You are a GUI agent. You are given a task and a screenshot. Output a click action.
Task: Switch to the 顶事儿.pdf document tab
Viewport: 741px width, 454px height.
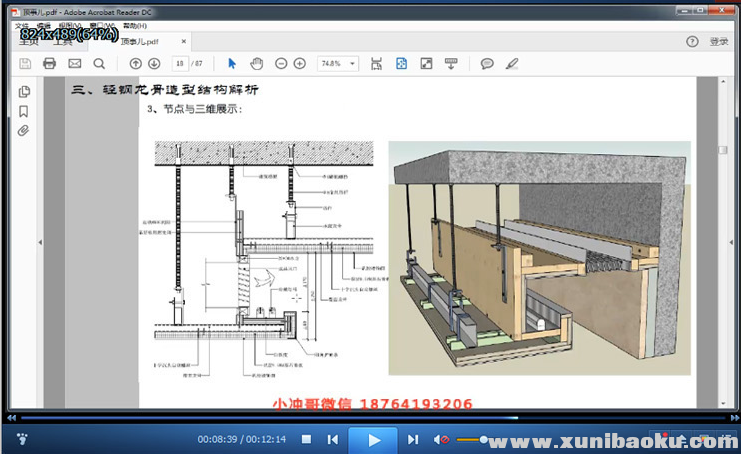[x=138, y=42]
